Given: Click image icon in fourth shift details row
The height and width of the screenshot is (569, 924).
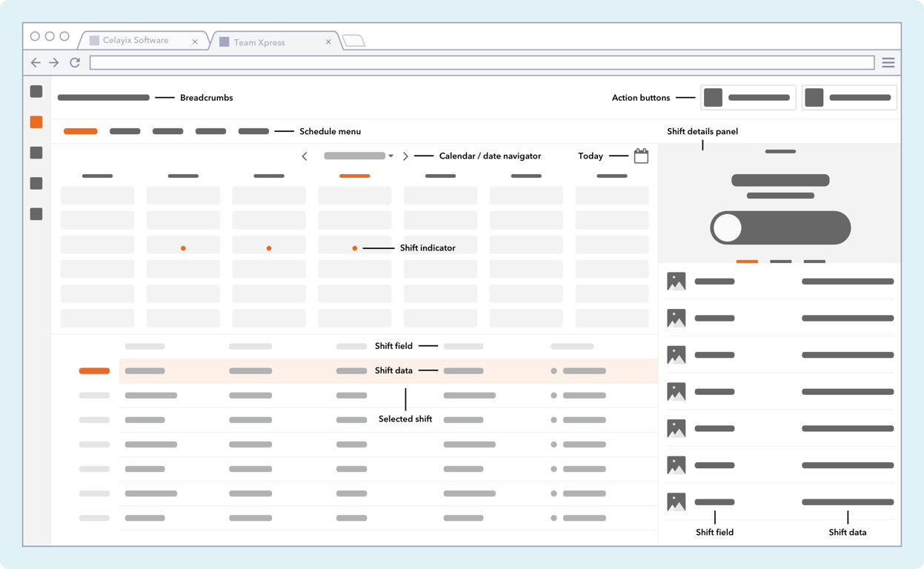Looking at the screenshot, I should click(x=677, y=391).
